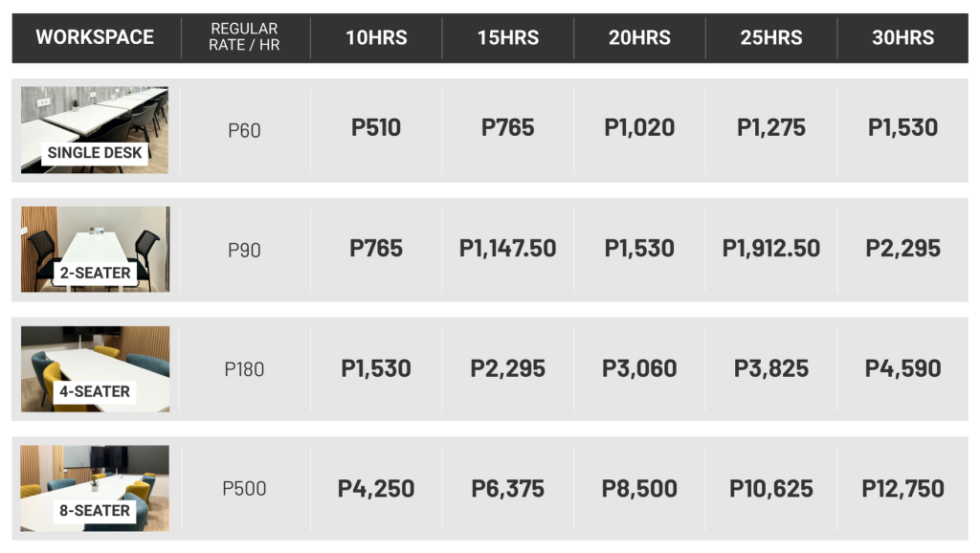Open the 2-Seater room photo
This screenshot has width=980, height=553.
pos(95,250)
